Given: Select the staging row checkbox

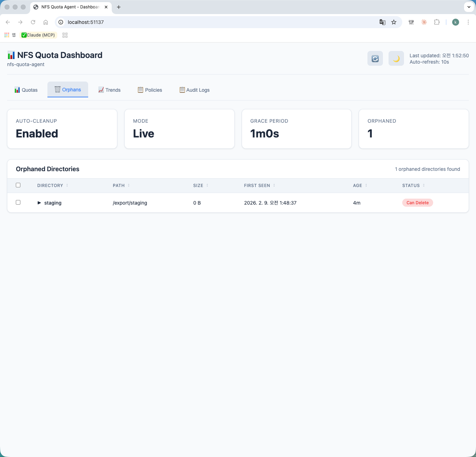Looking at the screenshot, I should [x=18, y=202].
